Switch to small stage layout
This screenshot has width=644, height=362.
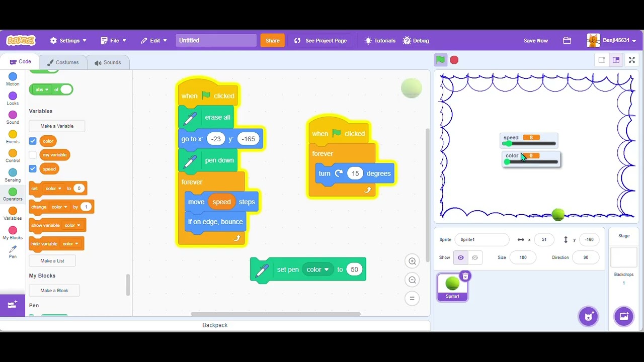tap(602, 60)
